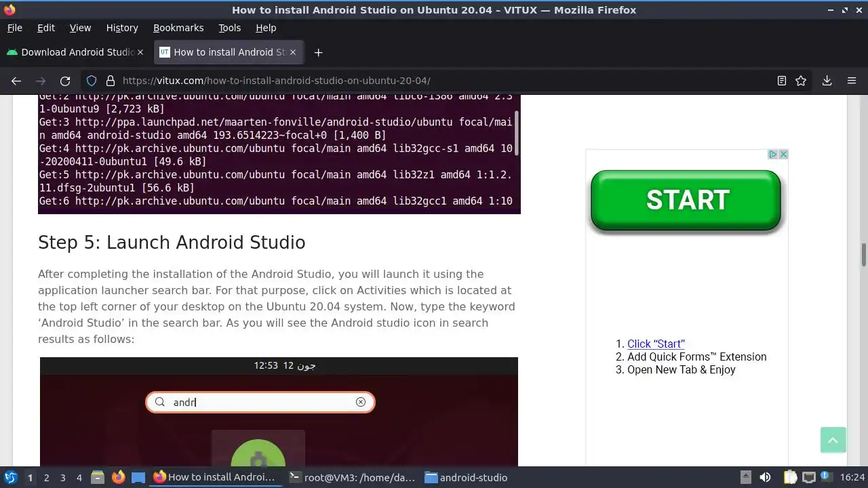Open the AdChoices triangle icon
This screenshot has width=868, height=488.
point(772,155)
